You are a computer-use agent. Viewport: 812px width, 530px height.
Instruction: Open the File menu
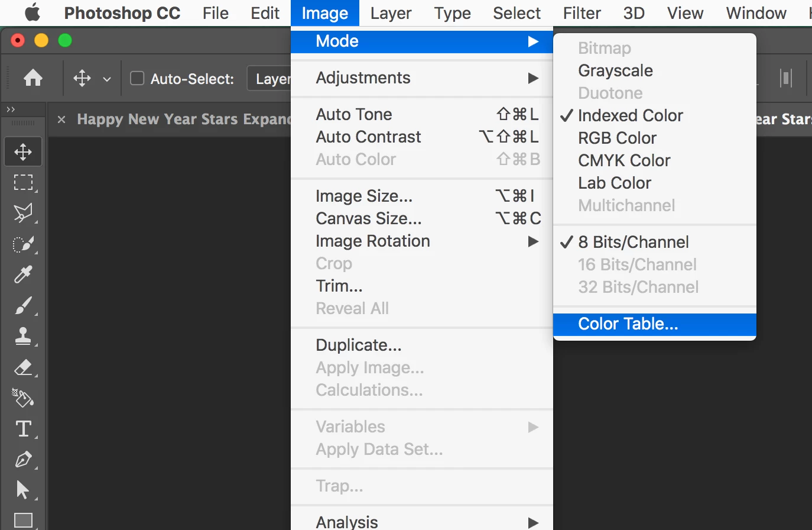pyautogui.click(x=215, y=13)
